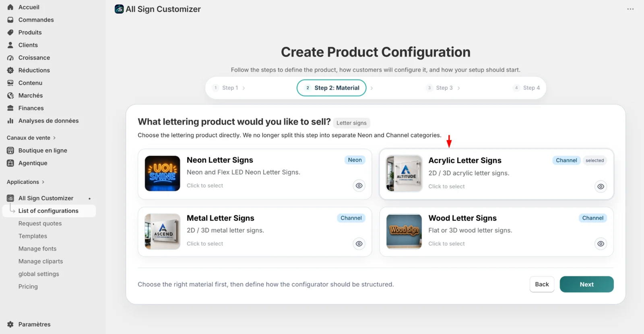The height and width of the screenshot is (334, 644).
Task: Open Boutique en ligne store icon
Action: point(10,150)
